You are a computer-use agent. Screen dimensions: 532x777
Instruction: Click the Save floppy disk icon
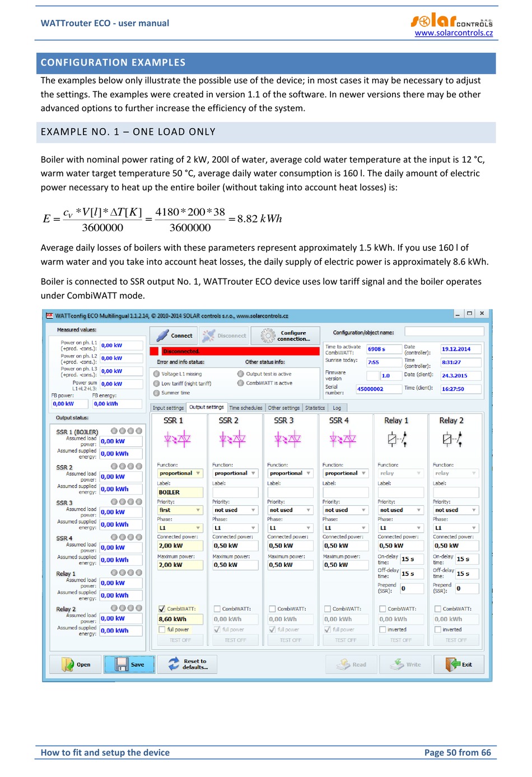[x=122, y=664]
